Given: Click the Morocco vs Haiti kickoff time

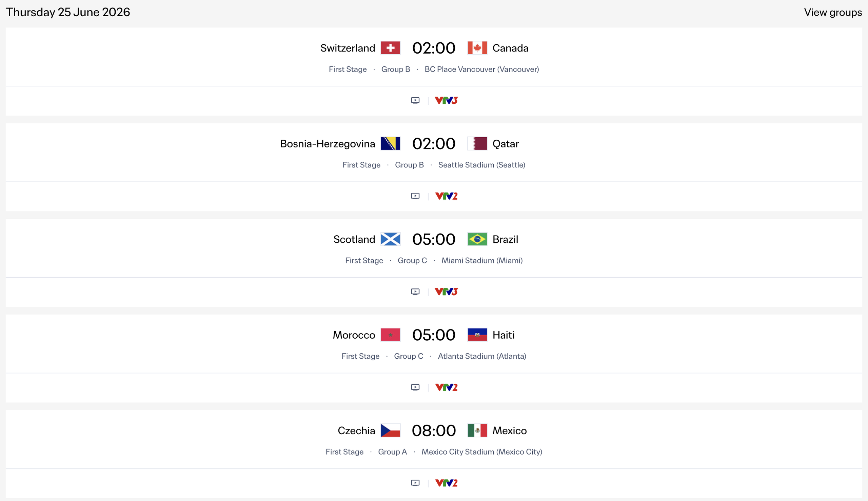Looking at the screenshot, I should coord(434,334).
